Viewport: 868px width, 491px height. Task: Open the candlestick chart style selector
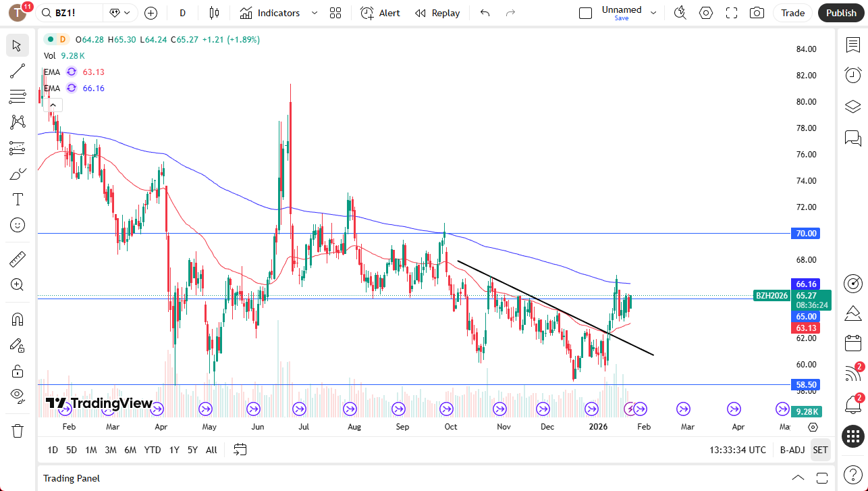215,13
